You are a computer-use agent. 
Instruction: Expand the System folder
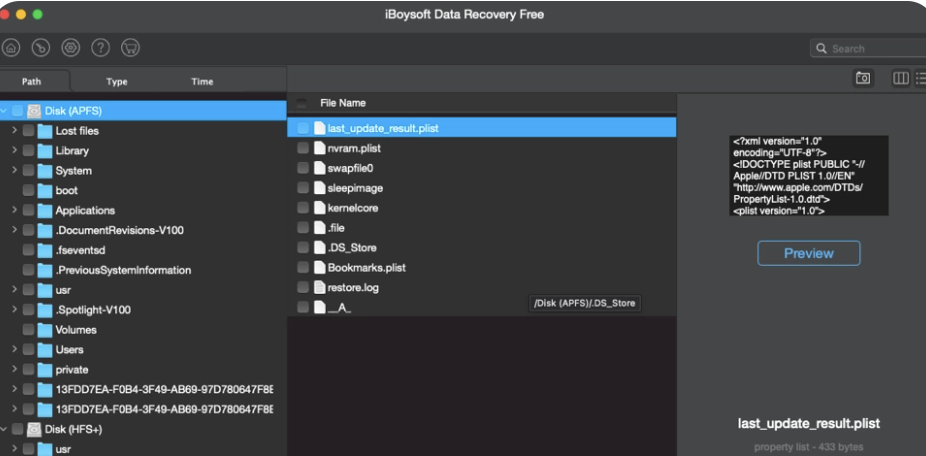pos(14,171)
